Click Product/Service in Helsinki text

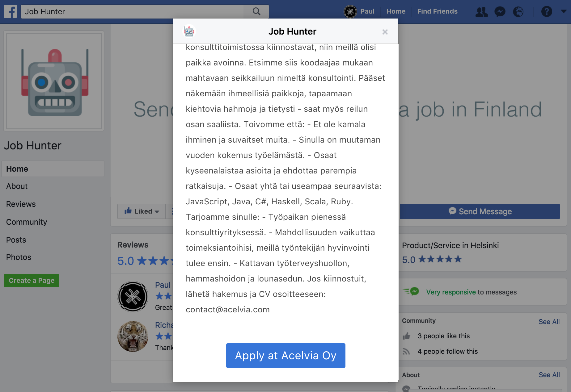450,245
